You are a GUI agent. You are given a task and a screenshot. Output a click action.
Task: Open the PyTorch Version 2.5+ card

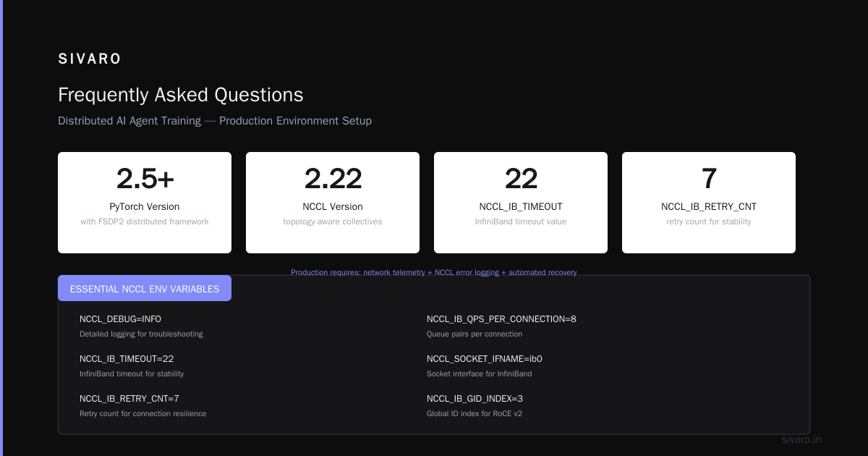pyautogui.click(x=145, y=203)
